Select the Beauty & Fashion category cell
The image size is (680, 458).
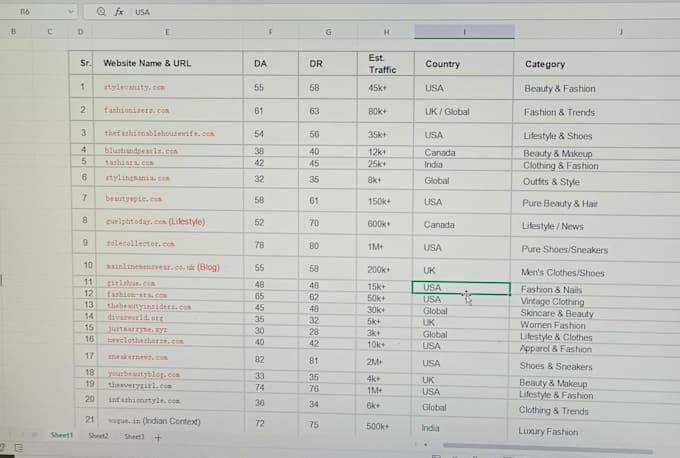(596, 89)
